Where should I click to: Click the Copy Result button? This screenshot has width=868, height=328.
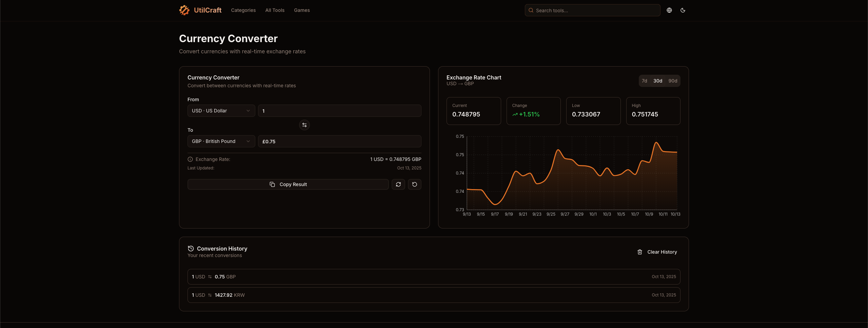pos(288,184)
